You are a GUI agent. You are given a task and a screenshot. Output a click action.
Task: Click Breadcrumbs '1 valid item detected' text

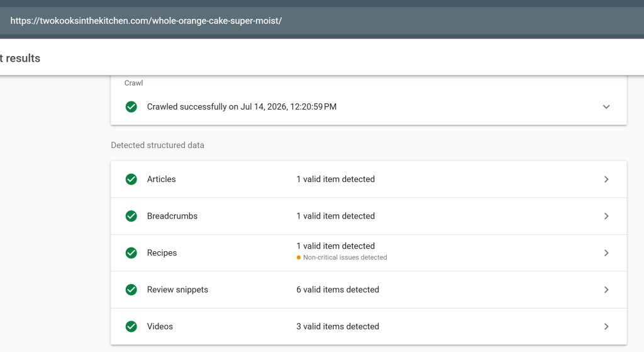tap(336, 216)
